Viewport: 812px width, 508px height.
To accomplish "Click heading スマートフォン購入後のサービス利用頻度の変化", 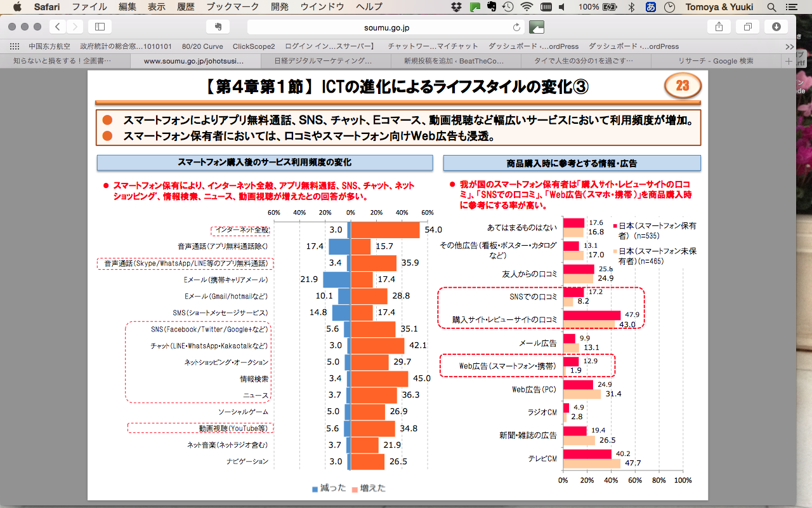I will click(264, 163).
